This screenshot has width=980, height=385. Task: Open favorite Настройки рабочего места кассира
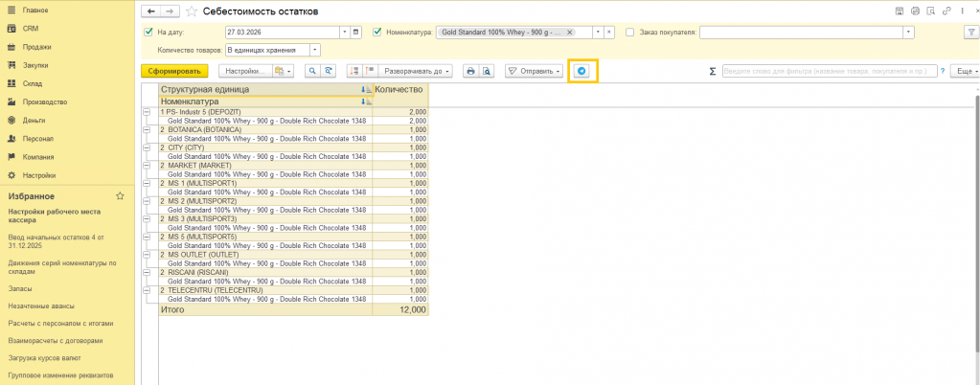(x=56, y=215)
